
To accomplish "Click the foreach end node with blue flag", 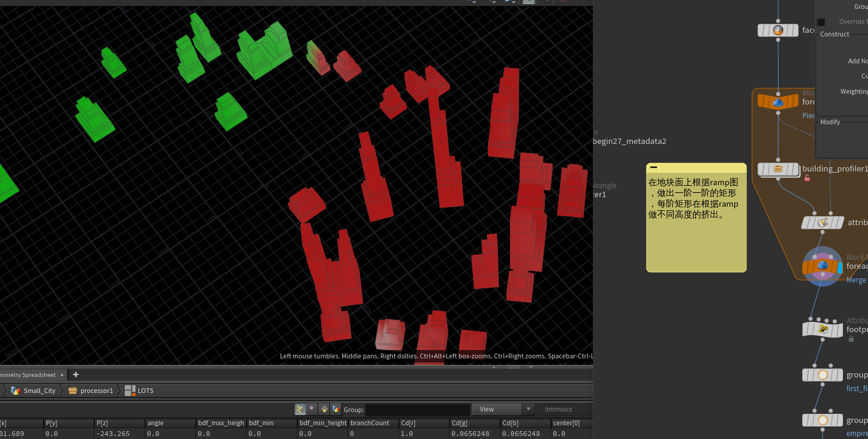I will [x=822, y=266].
